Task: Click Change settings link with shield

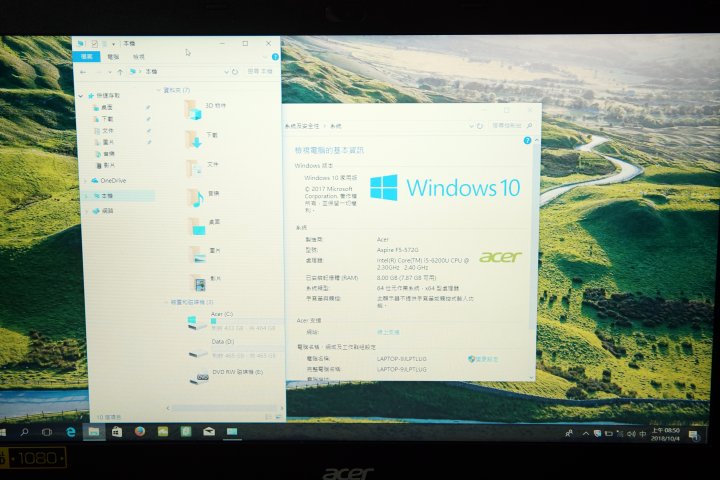Action: pyautogui.click(x=483, y=359)
